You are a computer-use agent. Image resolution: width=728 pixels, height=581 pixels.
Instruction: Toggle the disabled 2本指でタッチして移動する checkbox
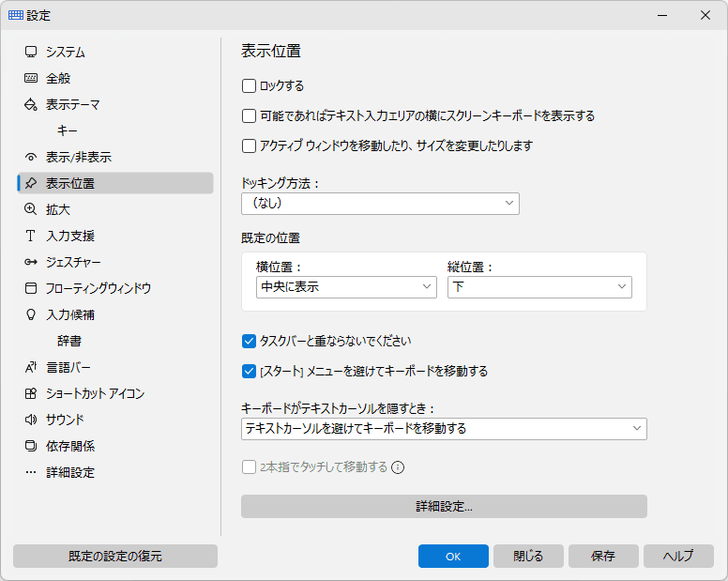[x=249, y=467]
